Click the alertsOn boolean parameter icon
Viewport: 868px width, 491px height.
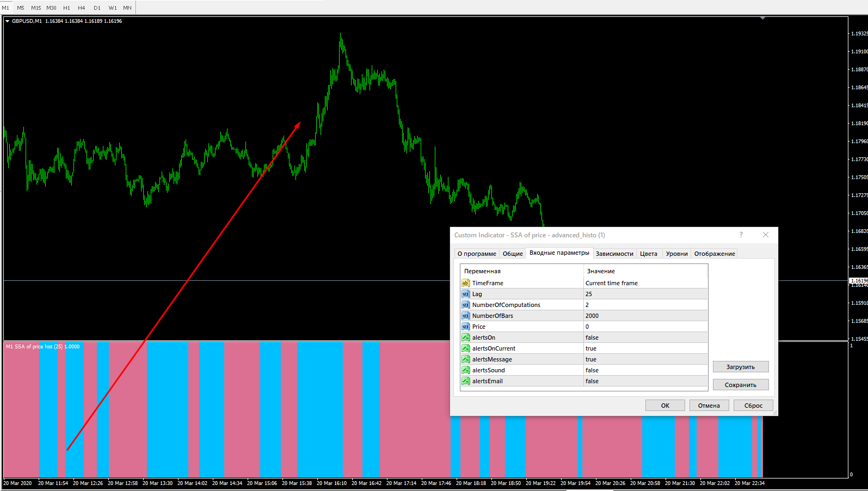(465, 337)
